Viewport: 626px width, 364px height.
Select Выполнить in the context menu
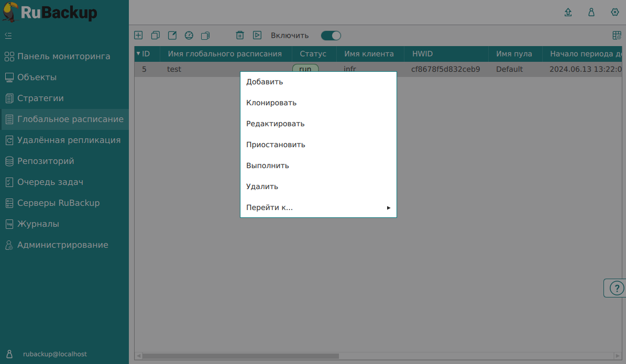(x=268, y=166)
